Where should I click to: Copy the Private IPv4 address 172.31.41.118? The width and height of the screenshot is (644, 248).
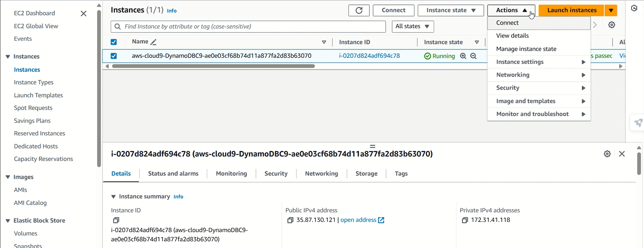pyautogui.click(x=465, y=221)
